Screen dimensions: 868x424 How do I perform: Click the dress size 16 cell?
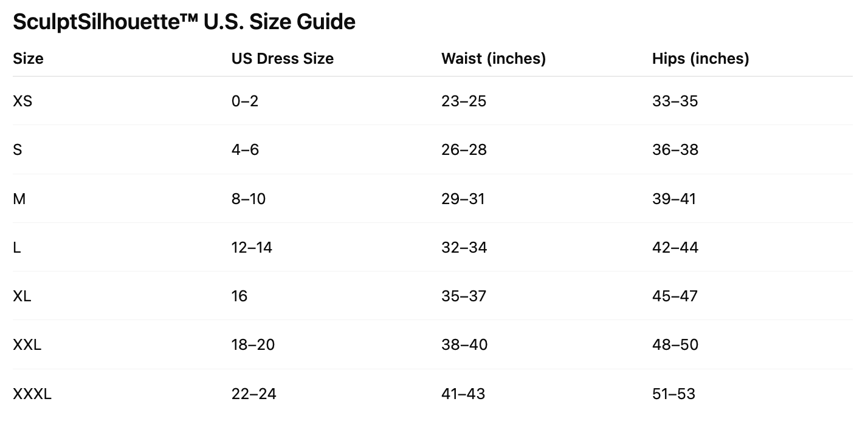(239, 296)
